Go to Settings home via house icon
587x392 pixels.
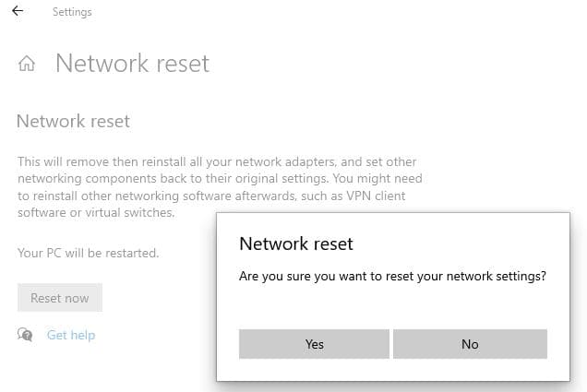[x=28, y=65]
